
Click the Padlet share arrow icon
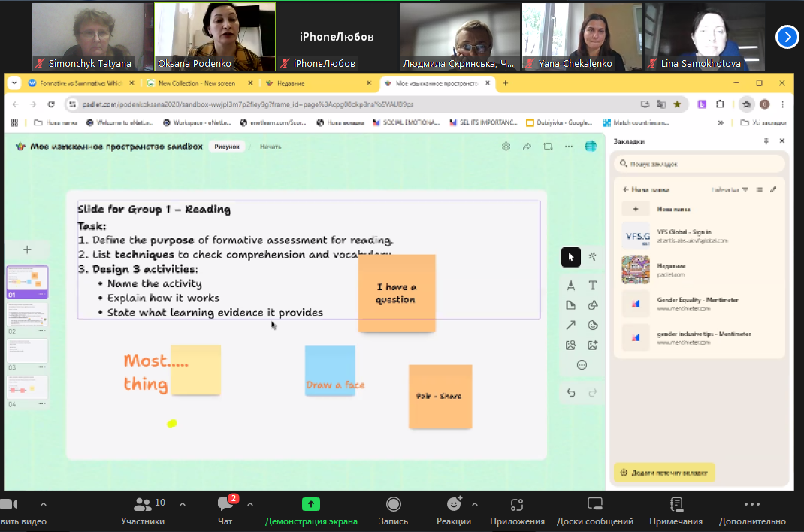coord(527,146)
